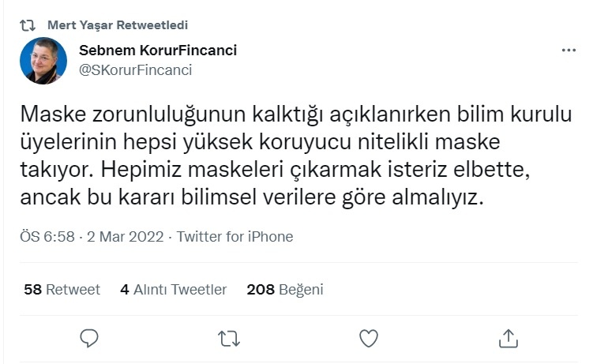The image size is (593, 364).
Task: Open the "Twitter for iPhone" source link
Action: pyautogui.click(x=235, y=237)
